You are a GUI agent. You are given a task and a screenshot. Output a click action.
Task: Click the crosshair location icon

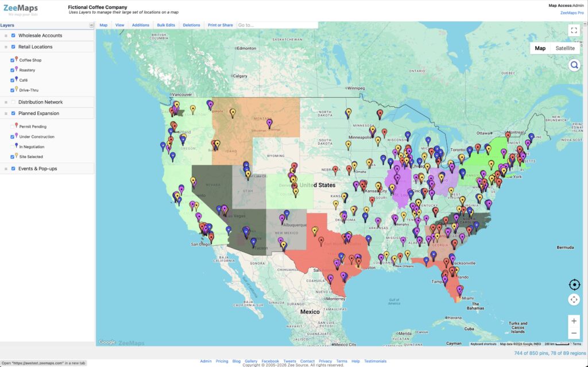[x=574, y=284]
